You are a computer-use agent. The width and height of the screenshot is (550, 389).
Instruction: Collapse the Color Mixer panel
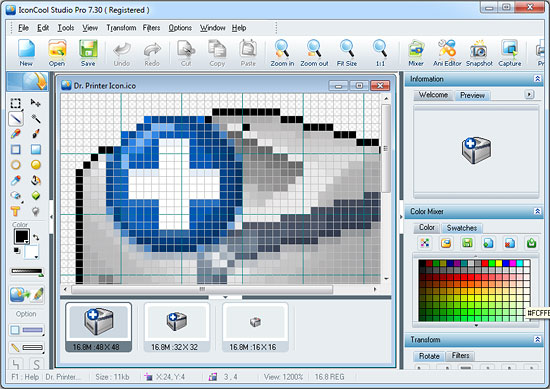pos(537,211)
